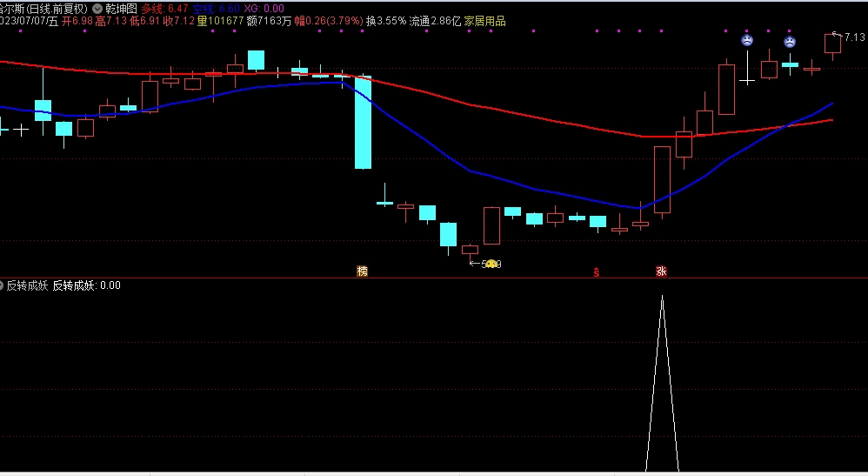
Task: Select the large cyan drop candlestick
Action: click(x=364, y=123)
